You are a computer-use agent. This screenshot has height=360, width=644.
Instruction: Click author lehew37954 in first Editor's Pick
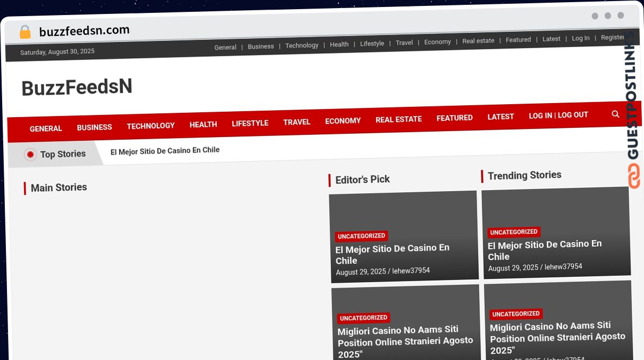(x=411, y=271)
